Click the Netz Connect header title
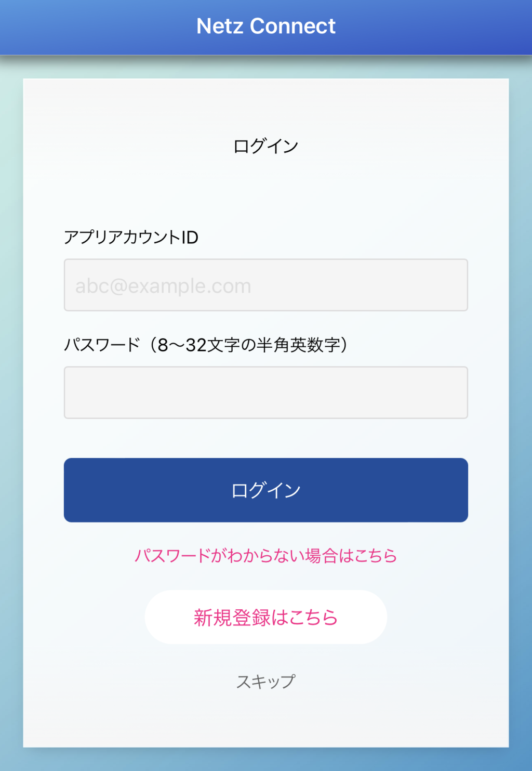The height and width of the screenshot is (771, 532). [265, 26]
